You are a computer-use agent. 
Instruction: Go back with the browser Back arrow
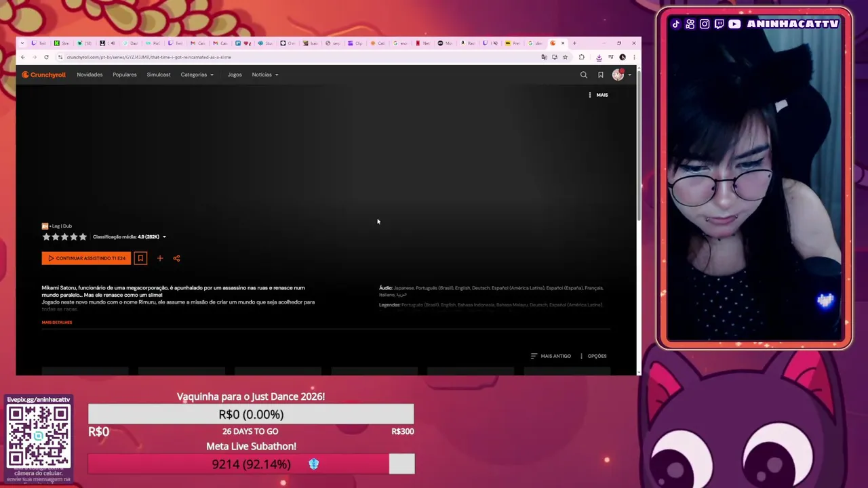point(22,57)
